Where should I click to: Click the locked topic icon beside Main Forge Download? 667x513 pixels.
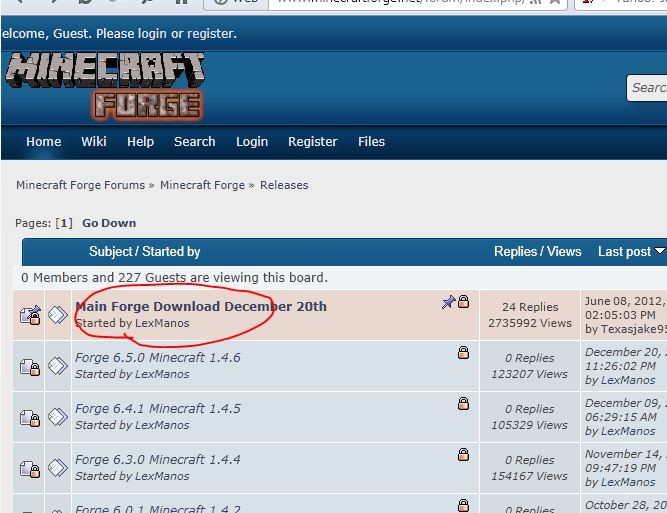pos(30,315)
